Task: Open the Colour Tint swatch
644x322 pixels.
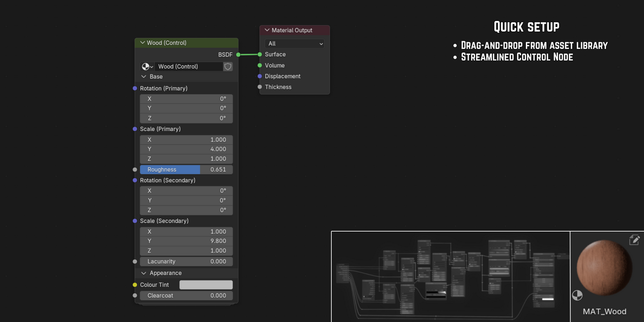Action: tap(206, 285)
